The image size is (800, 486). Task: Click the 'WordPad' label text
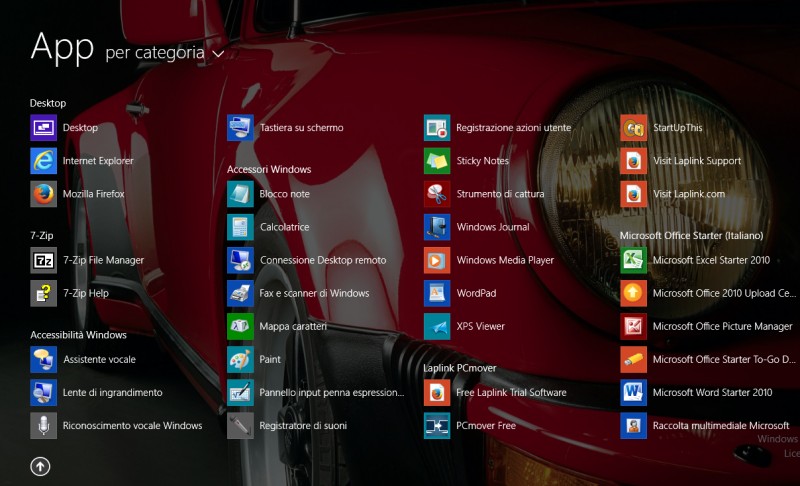477,293
